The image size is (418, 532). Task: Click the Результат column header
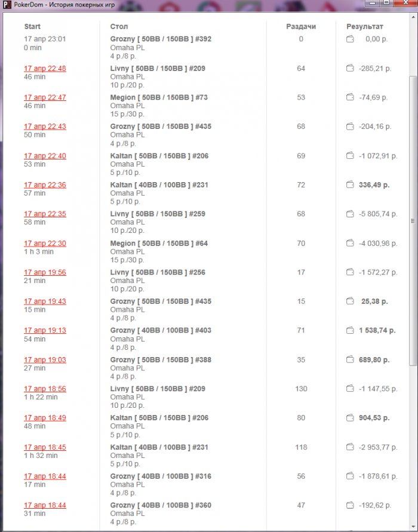click(365, 27)
